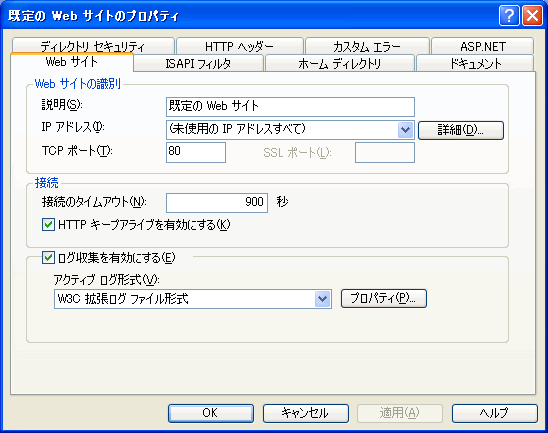Switch to the ASP.NET tab
The height and width of the screenshot is (433, 548).
483,46
